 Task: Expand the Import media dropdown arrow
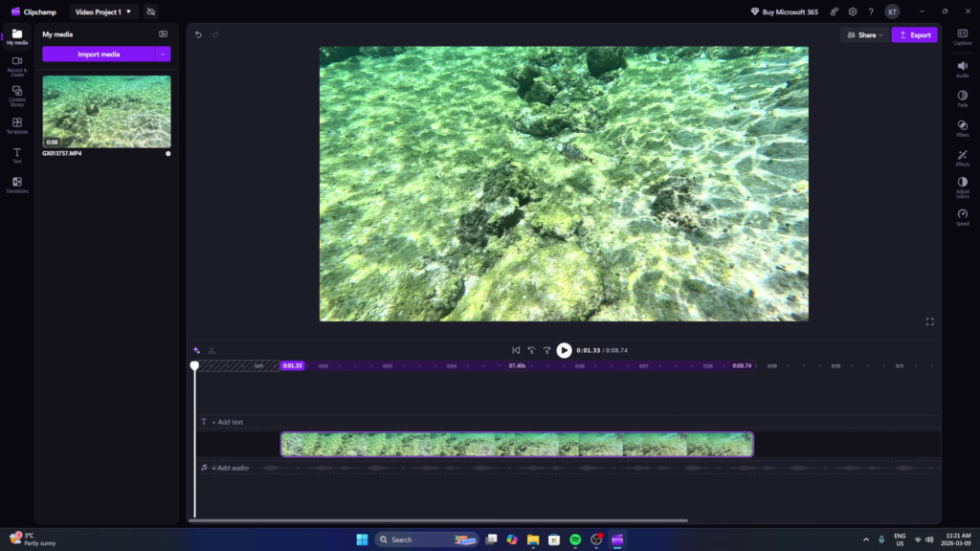point(165,54)
